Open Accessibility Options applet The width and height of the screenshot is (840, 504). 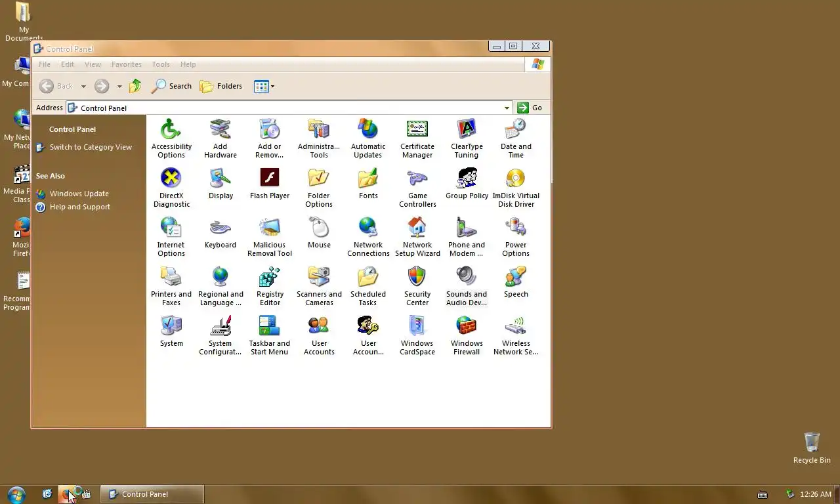pos(171,138)
